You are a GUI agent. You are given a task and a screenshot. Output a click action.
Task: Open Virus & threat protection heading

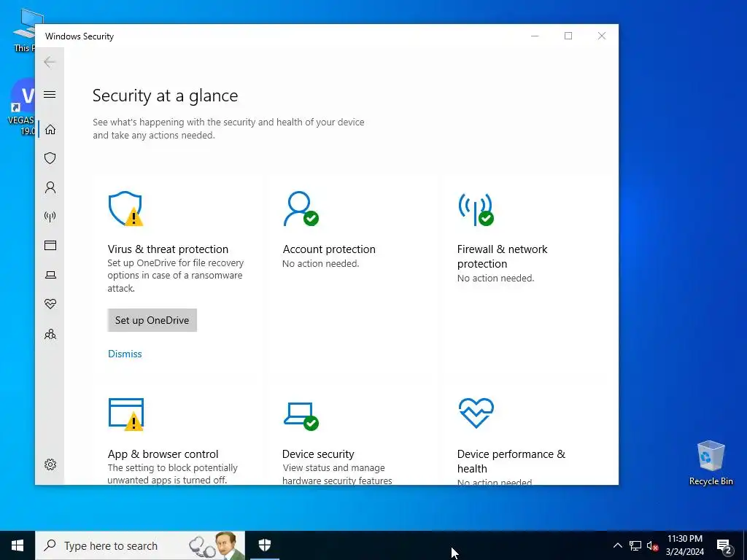168,249
